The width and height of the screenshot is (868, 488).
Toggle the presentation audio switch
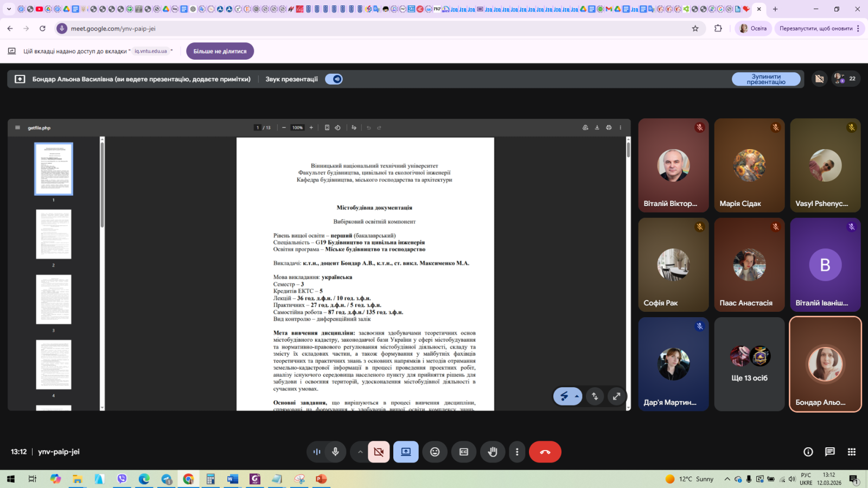334,79
